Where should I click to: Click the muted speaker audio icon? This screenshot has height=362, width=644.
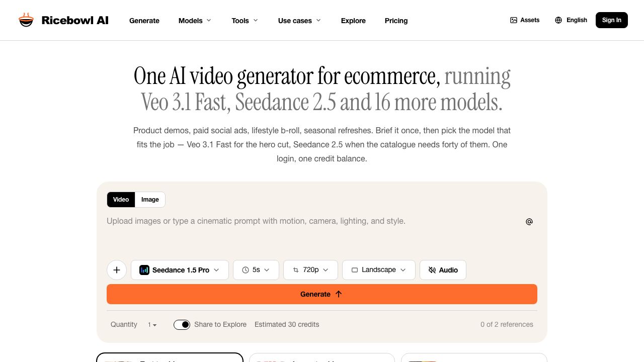[432, 270]
